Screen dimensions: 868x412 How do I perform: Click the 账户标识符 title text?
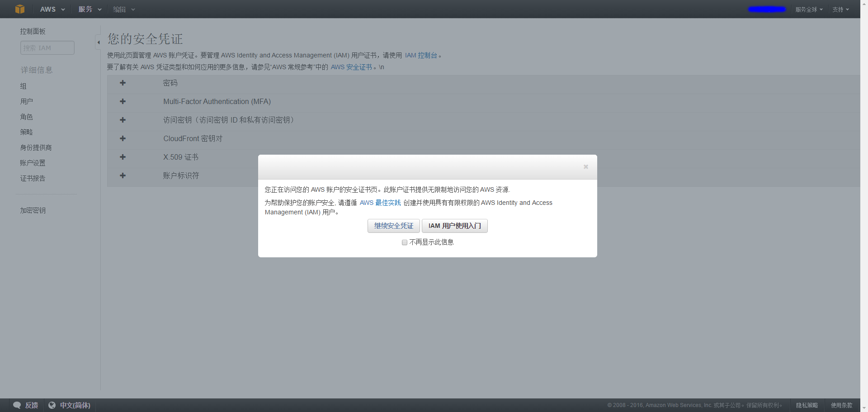tap(181, 175)
